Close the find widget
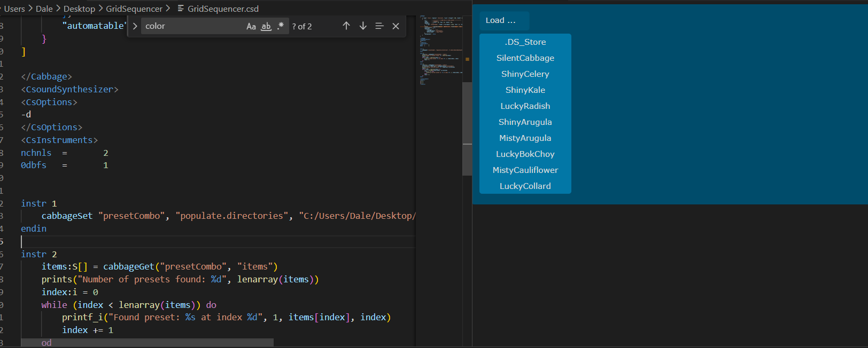This screenshot has width=868, height=348. 396,26
